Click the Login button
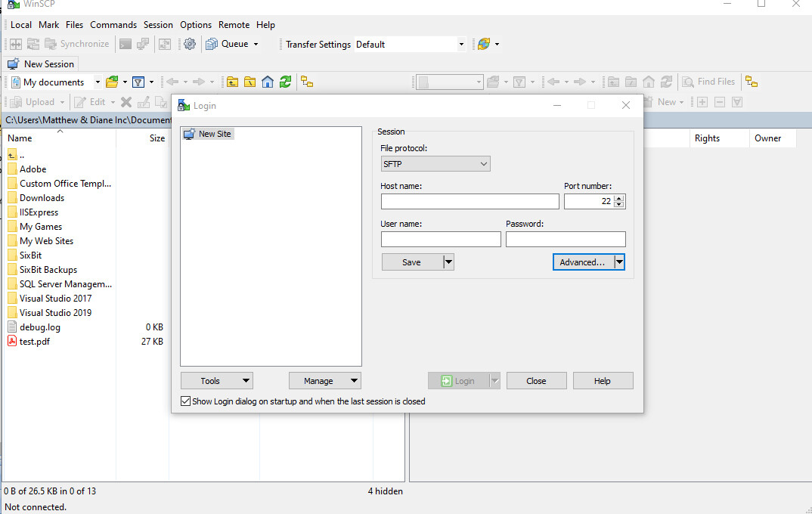812x514 pixels. [458, 381]
